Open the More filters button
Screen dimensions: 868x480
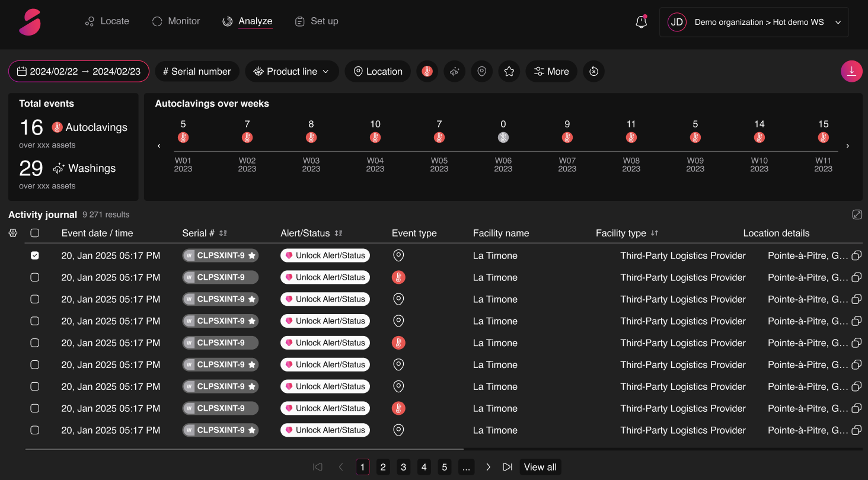coord(551,71)
